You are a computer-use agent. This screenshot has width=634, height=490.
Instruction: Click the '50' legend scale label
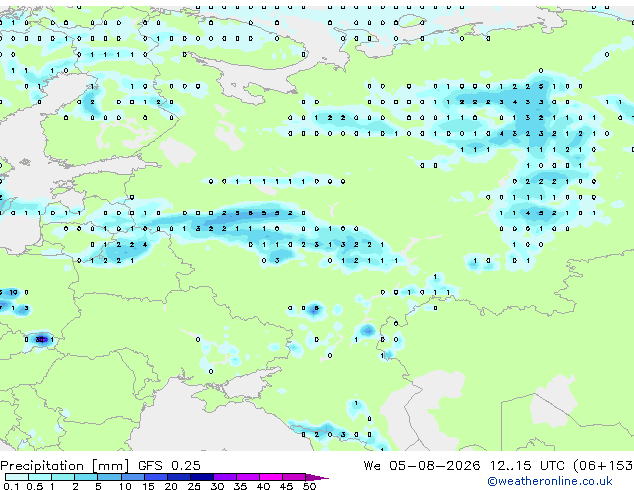click(309, 486)
